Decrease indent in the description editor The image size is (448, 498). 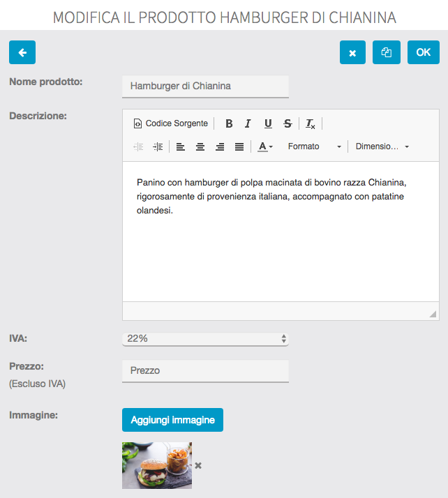coord(138,146)
